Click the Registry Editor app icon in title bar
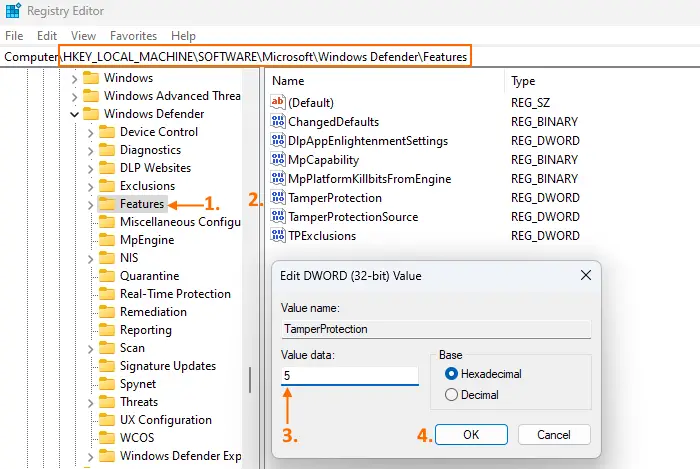 point(13,10)
